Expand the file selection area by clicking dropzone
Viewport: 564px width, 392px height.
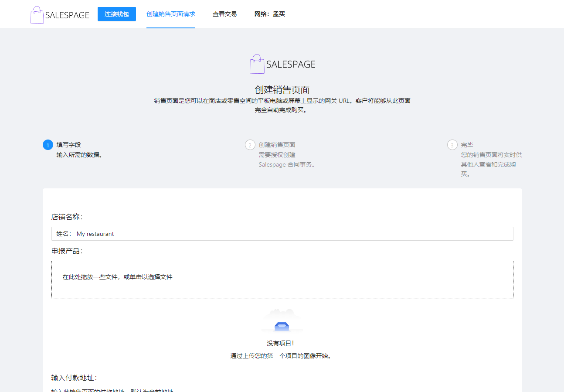click(282, 280)
